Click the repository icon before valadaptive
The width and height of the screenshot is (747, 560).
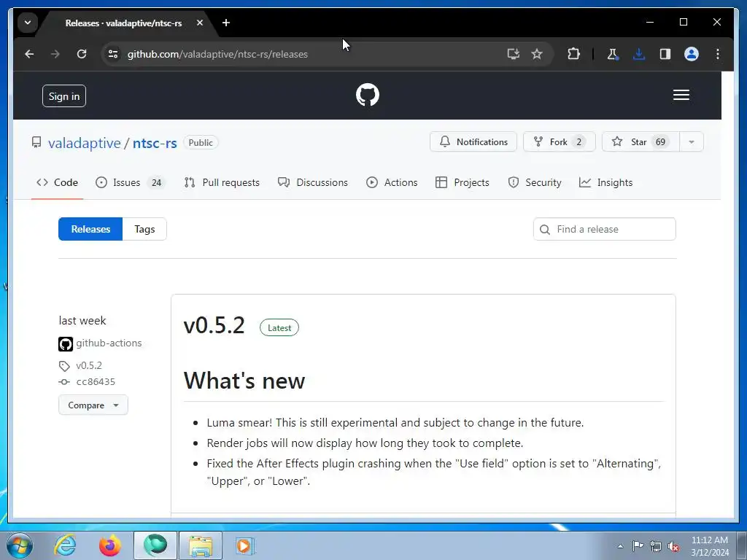36,142
